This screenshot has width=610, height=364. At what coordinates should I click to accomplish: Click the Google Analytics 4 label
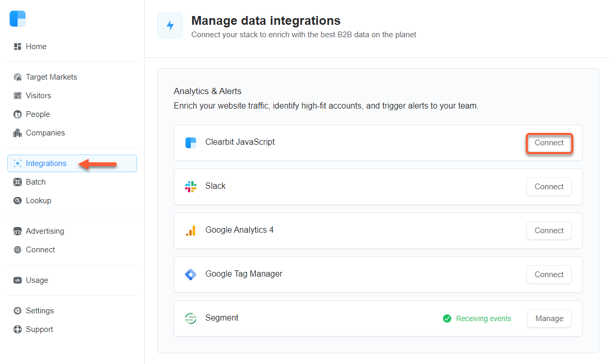click(239, 230)
